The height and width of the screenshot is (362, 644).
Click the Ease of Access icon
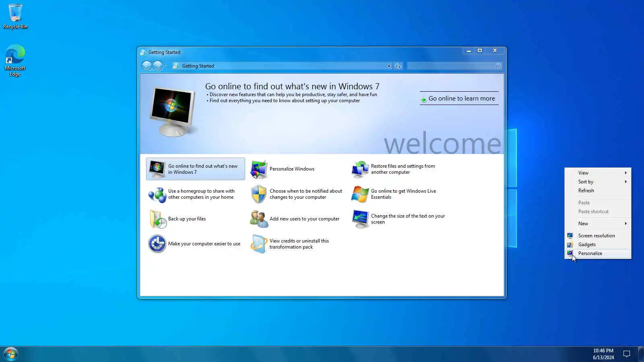(x=157, y=244)
